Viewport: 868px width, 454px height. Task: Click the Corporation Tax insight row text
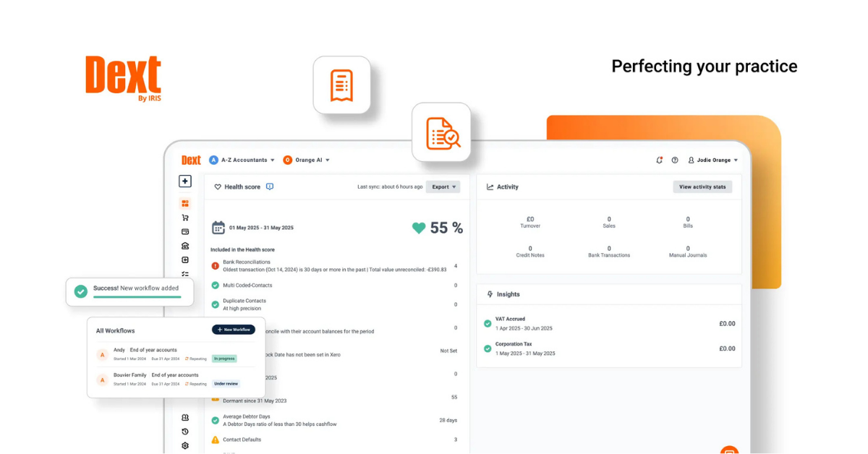(525, 348)
